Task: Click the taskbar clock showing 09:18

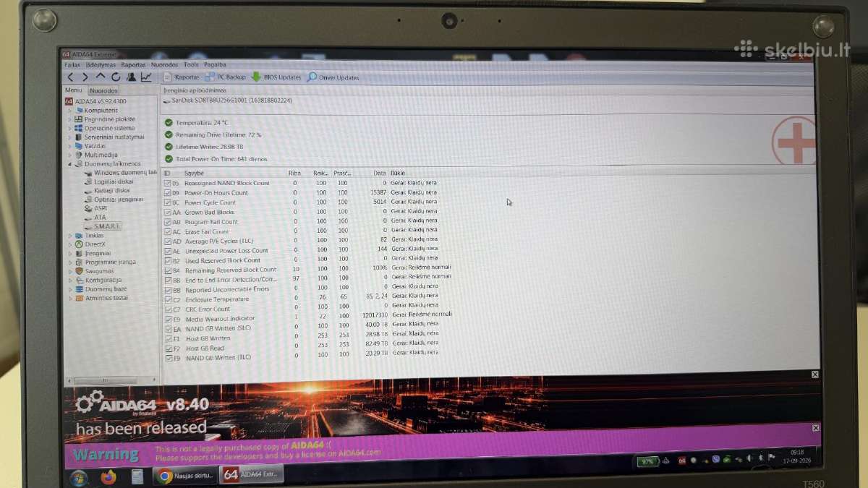Action: [x=796, y=457]
